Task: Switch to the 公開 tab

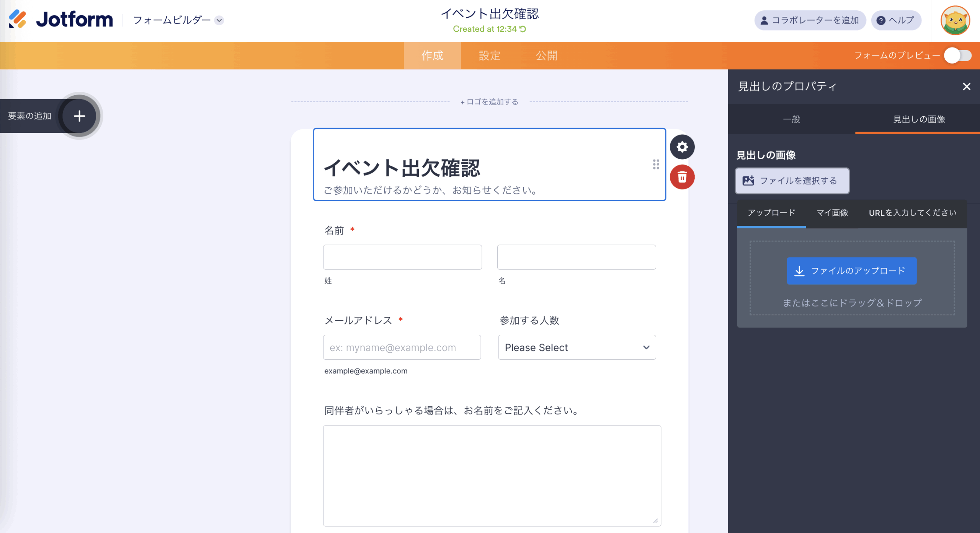Action: (546, 56)
